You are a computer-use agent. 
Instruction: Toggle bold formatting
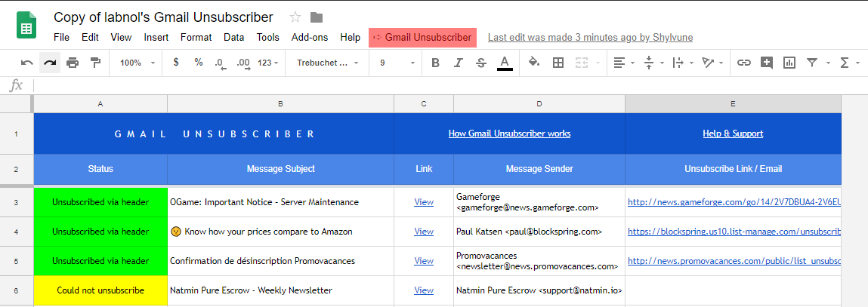[435, 63]
